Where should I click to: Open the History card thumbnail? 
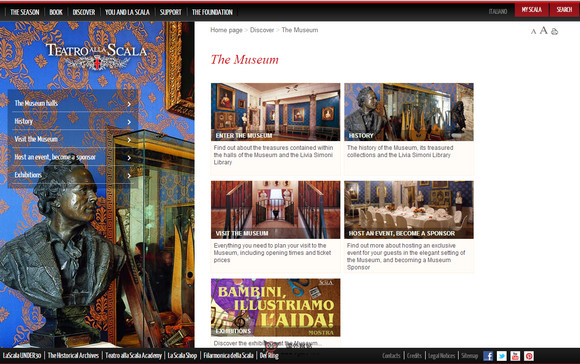pyautogui.click(x=409, y=112)
